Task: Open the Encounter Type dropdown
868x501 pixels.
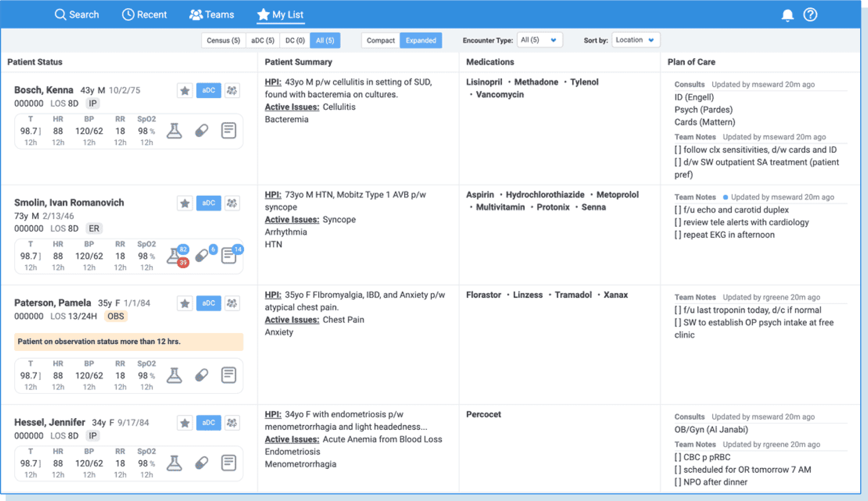Action: point(539,39)
